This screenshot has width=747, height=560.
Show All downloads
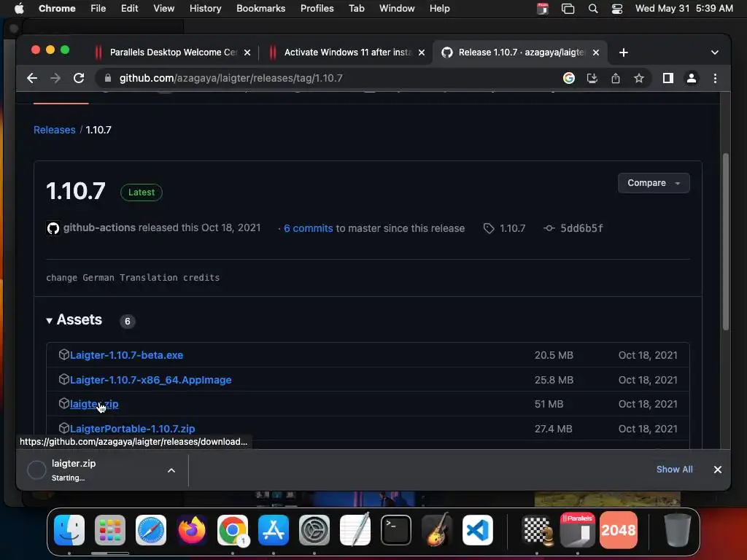point(674,470)
